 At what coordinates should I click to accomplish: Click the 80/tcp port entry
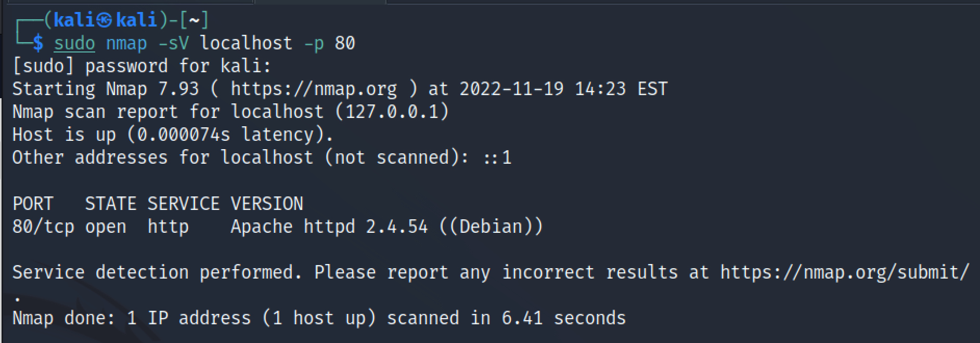pyautogui.click(x=43, y=227)
